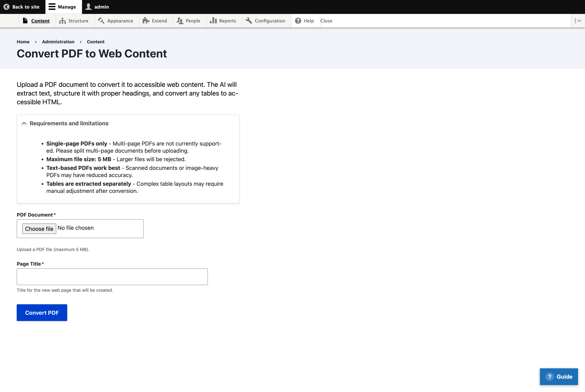585x392 pixels.
Task: Select the People icon
Action: (180, 21)
